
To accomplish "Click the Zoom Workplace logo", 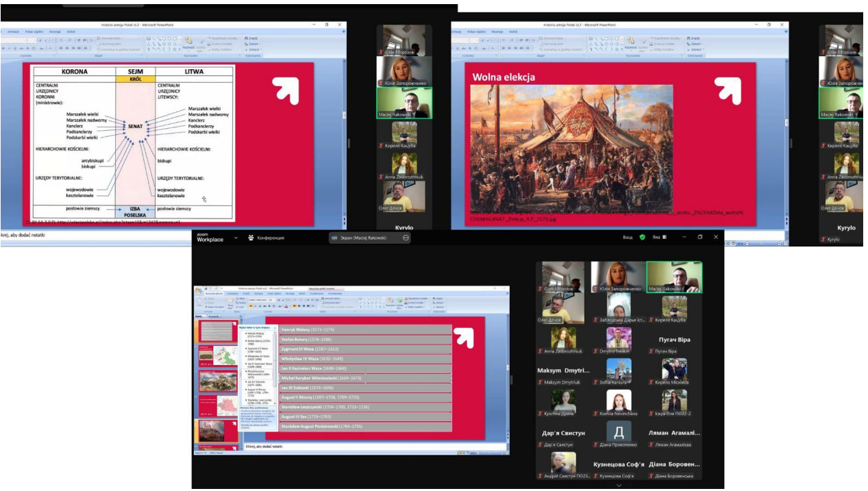I will click(x=210, y=237).
